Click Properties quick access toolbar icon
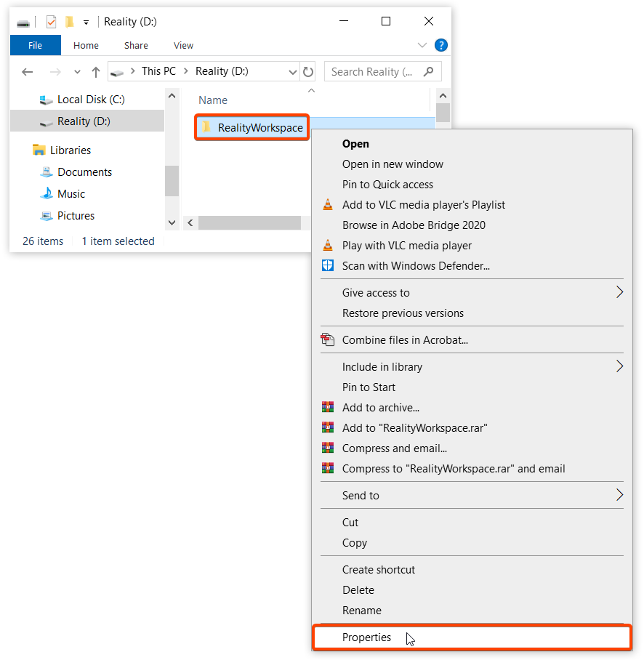Viewport: 644px width, 660px height. coord(51,22)
